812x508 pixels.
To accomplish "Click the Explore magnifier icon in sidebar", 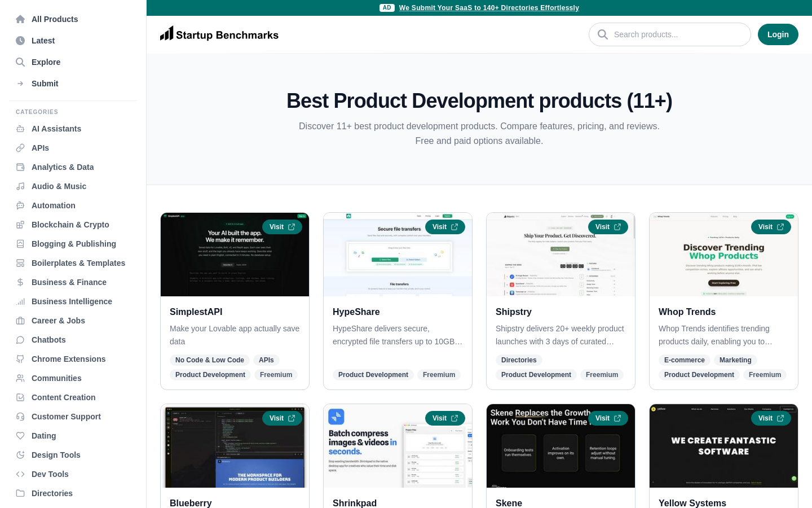I will point(20,62).
